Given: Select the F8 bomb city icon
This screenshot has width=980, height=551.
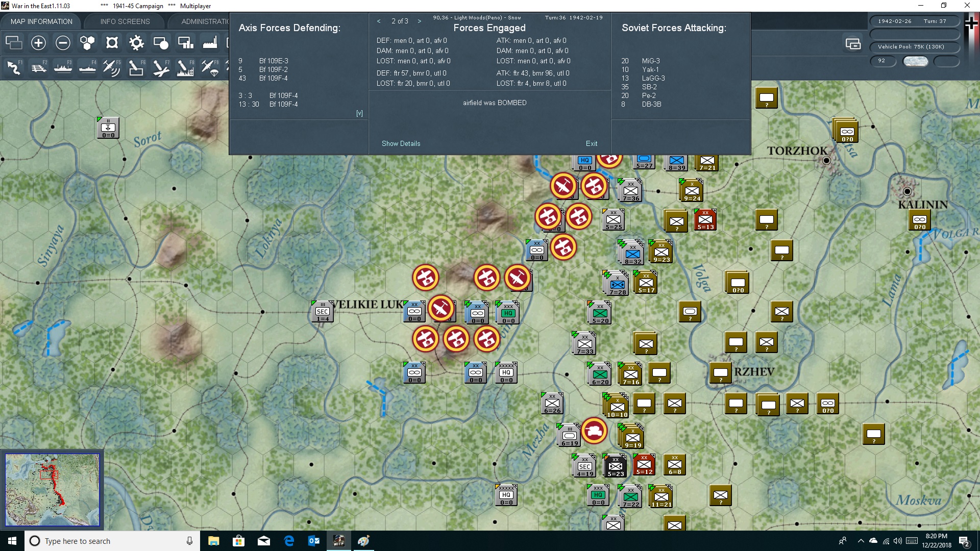Looking at the screenshot, I should pos(185,67).
